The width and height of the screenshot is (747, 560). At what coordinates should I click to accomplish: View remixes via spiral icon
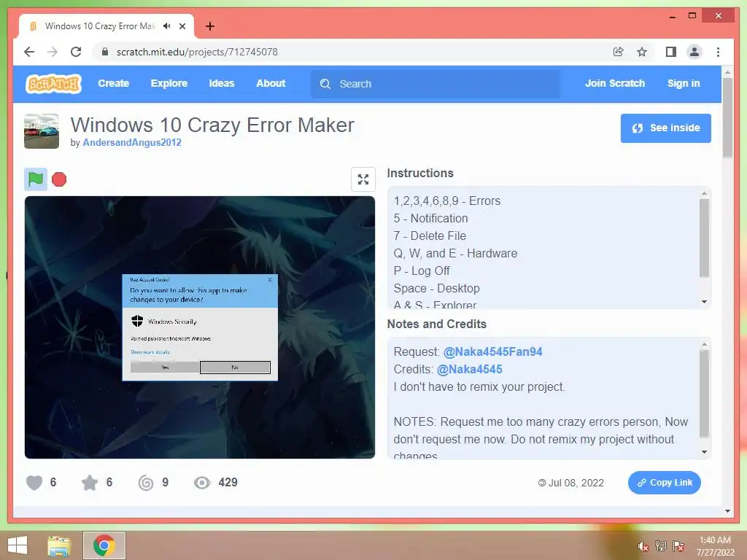[x=146, y=483]
